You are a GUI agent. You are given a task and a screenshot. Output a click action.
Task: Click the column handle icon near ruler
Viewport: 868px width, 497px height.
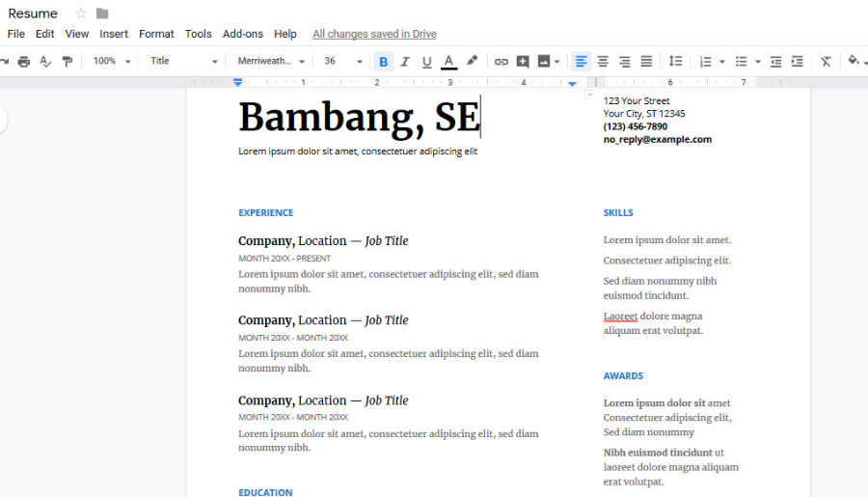point(596,83)
